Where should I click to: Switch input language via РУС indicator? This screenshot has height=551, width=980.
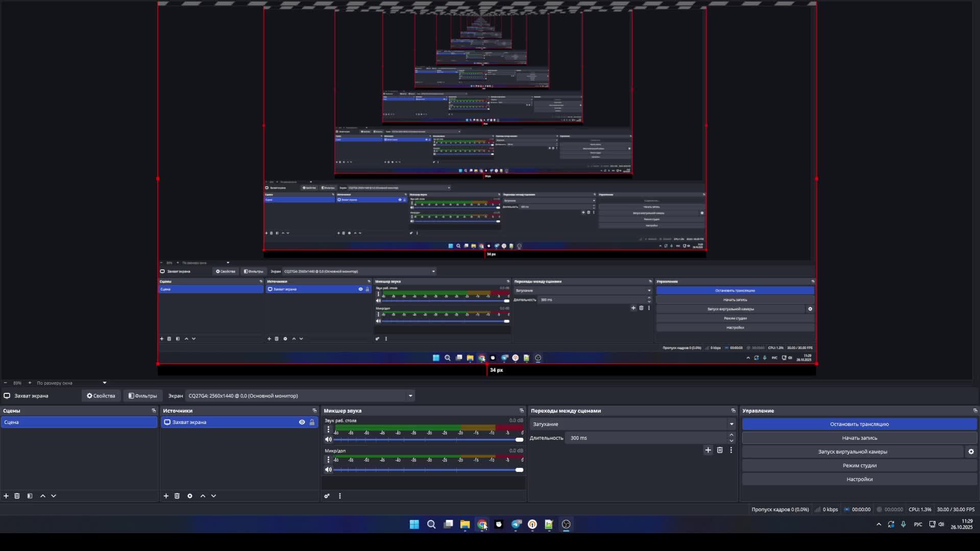click(918, 524)
